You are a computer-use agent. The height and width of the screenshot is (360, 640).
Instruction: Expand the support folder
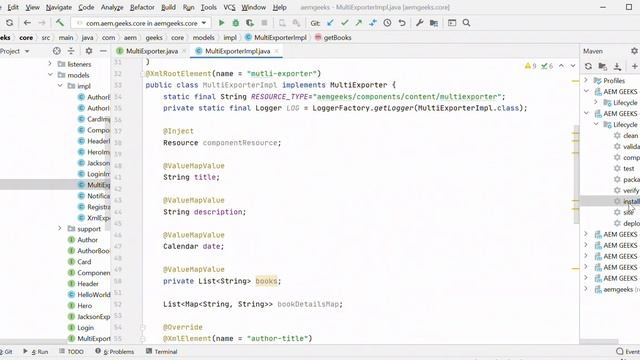tap(60, 229)
